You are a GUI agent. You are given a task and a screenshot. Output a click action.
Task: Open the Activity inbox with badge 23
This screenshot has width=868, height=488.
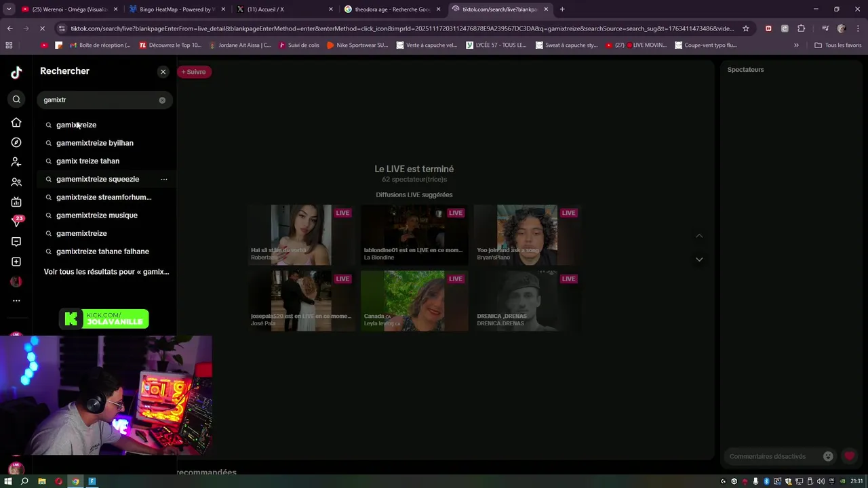point(17,221)
